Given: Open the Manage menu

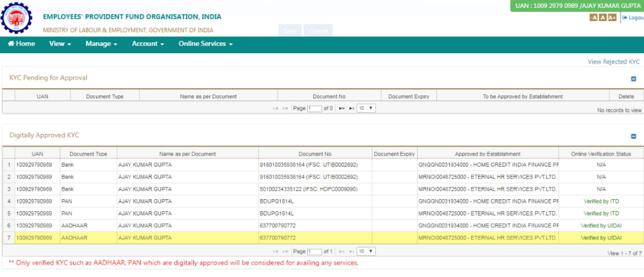Looking at the screenshot, I should tap(101, 44).
